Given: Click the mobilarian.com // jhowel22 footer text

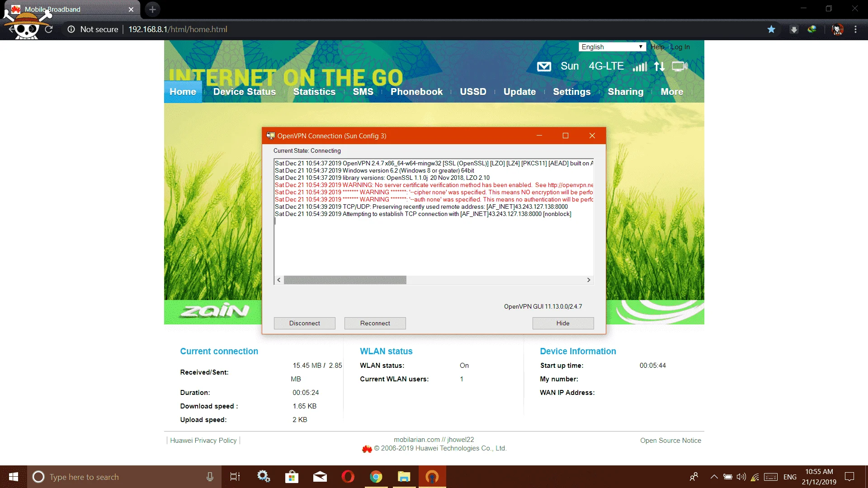Looking at the screenshot, I should tap(434, 440).
